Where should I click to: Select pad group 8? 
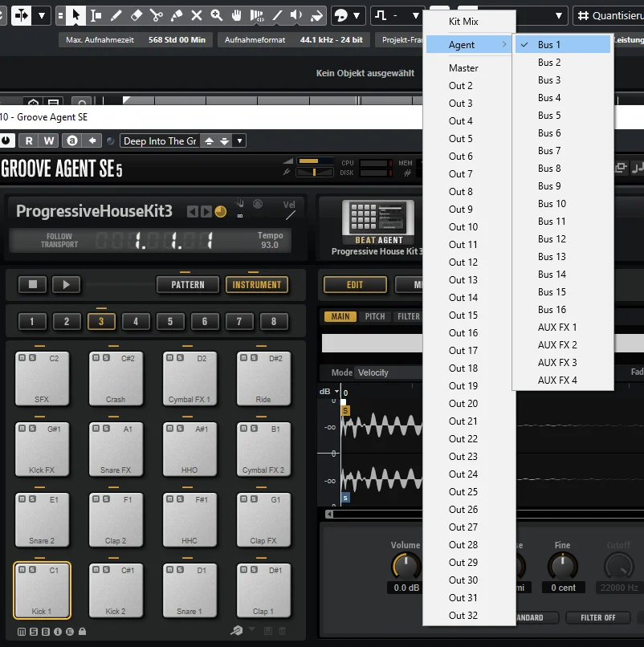point(274,321)
